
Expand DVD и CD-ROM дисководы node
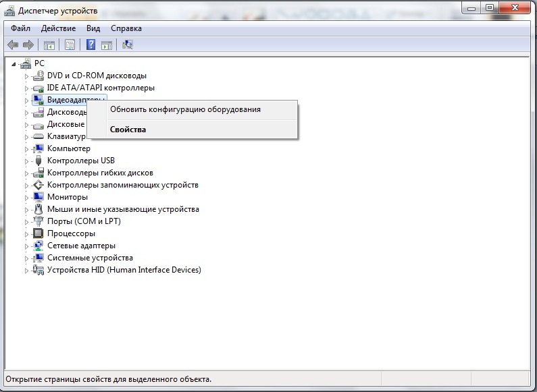26,76
